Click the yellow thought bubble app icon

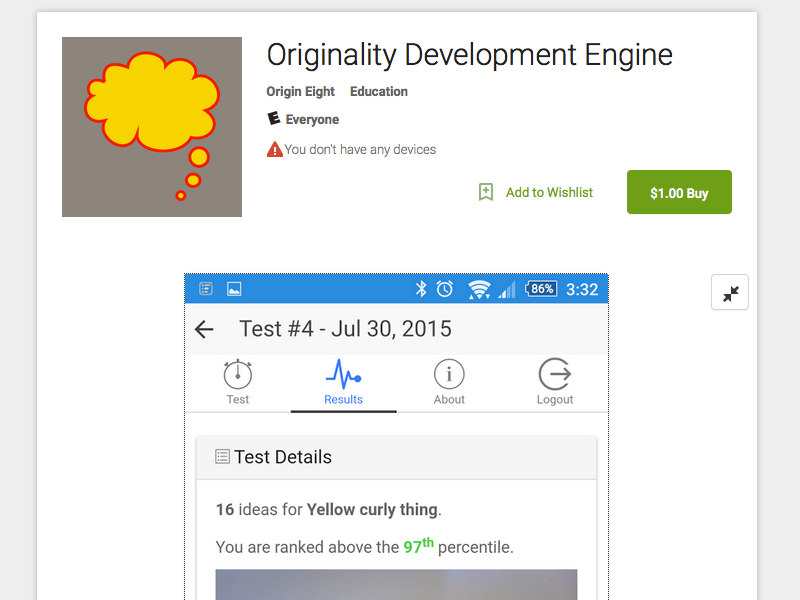(152, 127)
